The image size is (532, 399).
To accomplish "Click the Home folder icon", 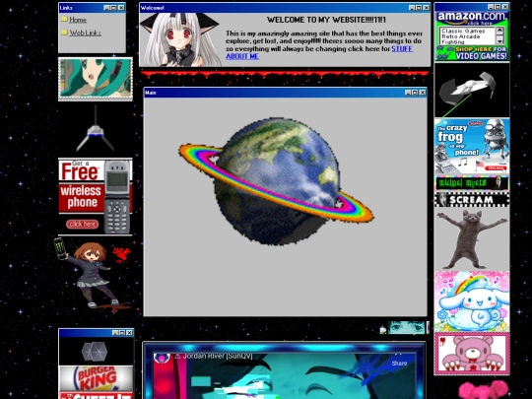I will click(x=64, y=19).
